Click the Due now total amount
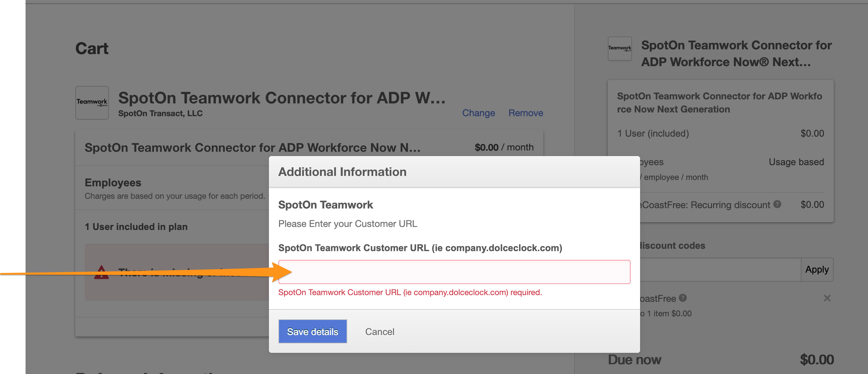Screen dimensions: 868x374 click(817, 360)
